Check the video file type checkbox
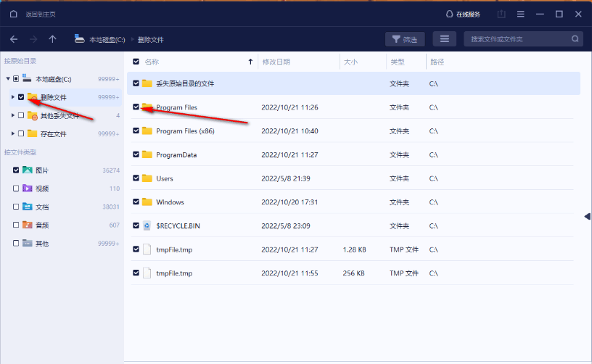The height and width of the screenshot is (364, 592). pos(16,189)
